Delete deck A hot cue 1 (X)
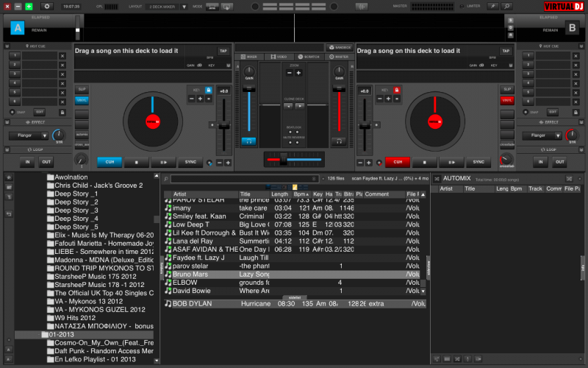The image size is (588, 368). (x=62, y=56)
